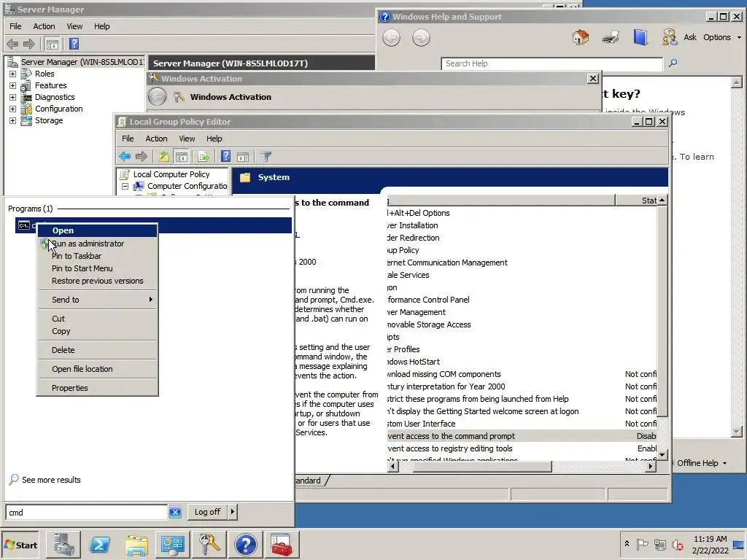Click State column header
This screenshot has height=560, width=747.
636,201
